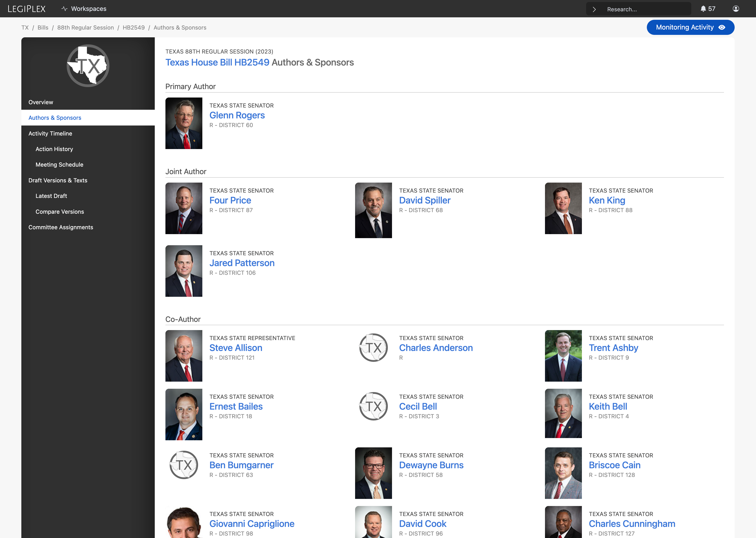Follow the Texas House Bill HB2549 link
Image resolution: width=756 pixels, height=538 pixels.
[x=217, y=62]
